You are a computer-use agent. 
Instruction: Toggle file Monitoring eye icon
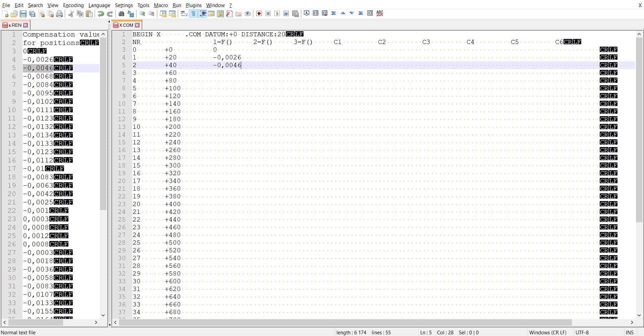[x=248, y=14]
